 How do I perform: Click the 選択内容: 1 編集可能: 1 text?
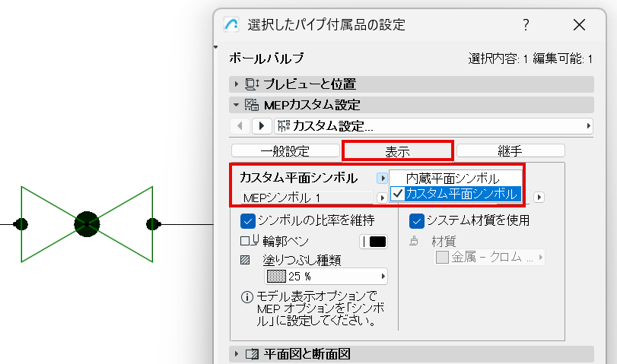pos(530,59)
